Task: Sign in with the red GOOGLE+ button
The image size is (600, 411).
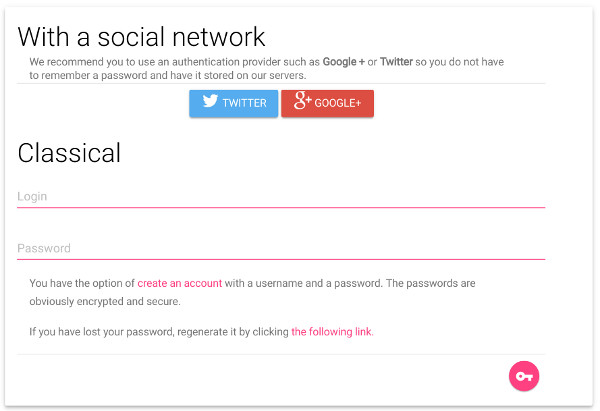Action: [328, 103]
